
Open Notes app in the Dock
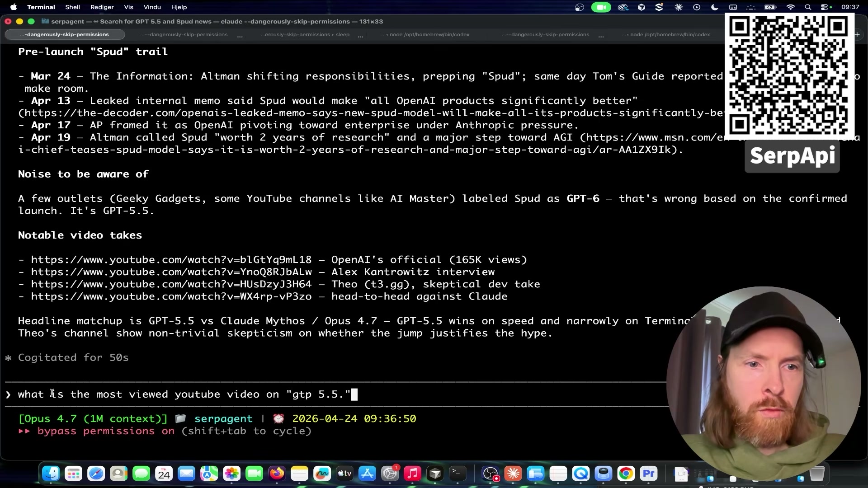[299, 474]
